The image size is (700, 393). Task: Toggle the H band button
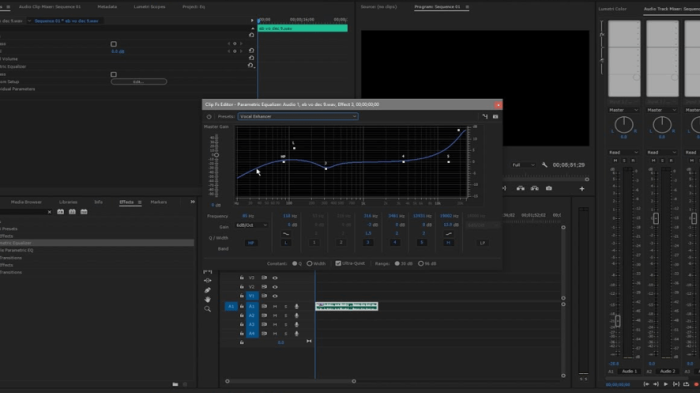click(448, 242)
